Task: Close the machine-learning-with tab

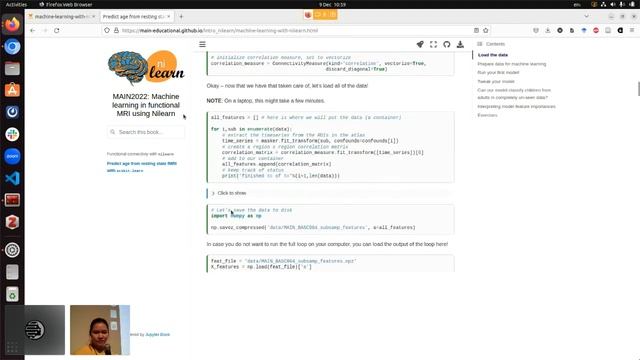Action: tap(93, 16)
